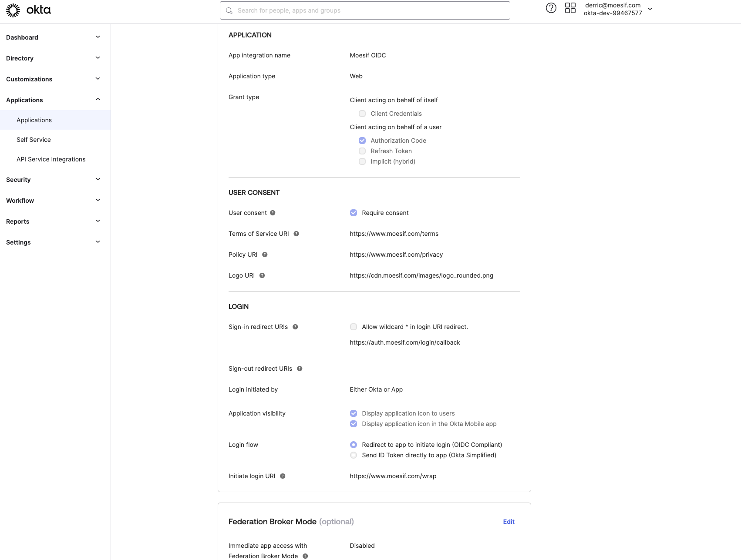
Task: Disable Display application icon to users
Action: pyautogui.click(x=353, y=413)
